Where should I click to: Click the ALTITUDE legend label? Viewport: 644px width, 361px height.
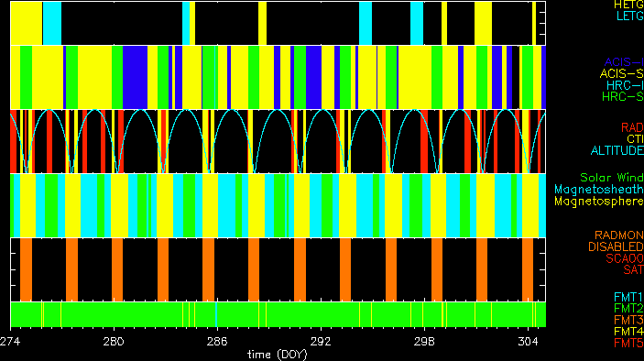(x=617, y=151)
